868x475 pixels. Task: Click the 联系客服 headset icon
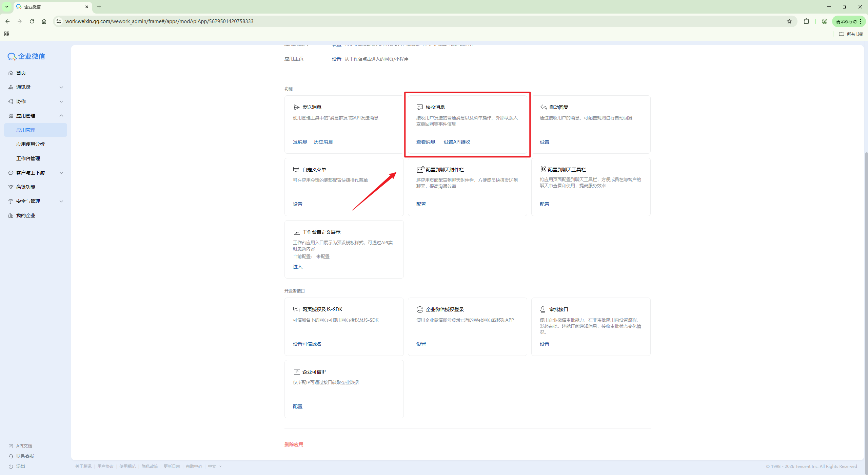coord(11,456)
